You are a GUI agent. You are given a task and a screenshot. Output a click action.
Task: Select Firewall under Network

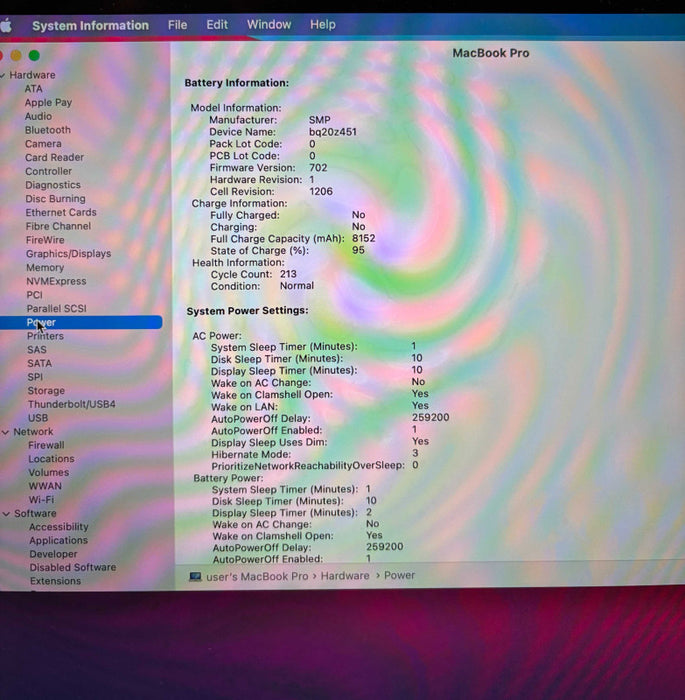(46, 445)
